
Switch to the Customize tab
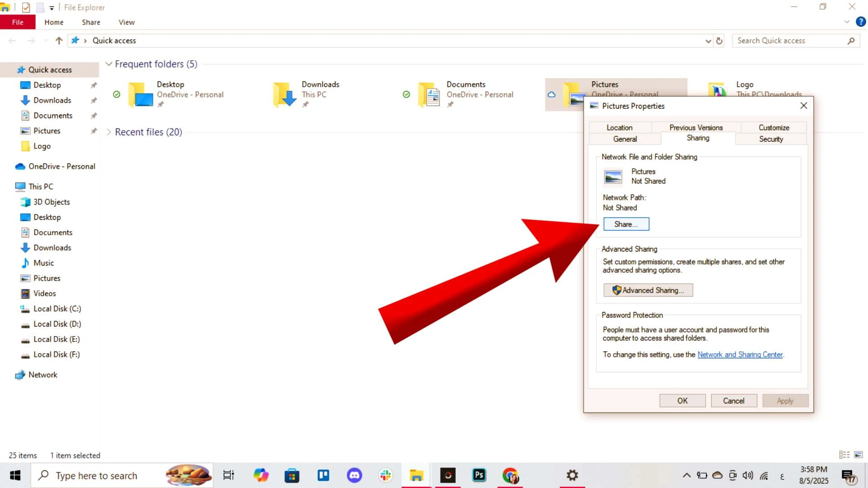774,128
